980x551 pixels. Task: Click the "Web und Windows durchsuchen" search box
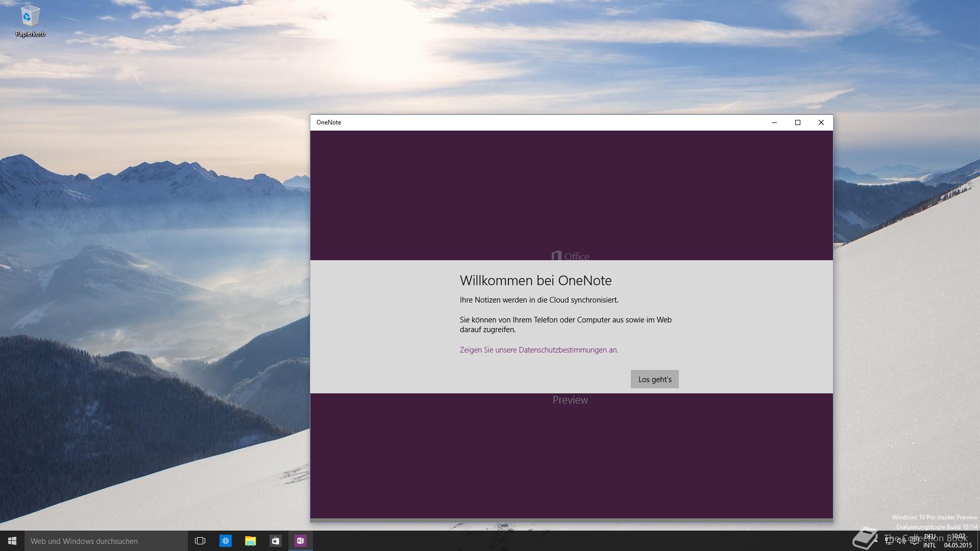point(106,541)
